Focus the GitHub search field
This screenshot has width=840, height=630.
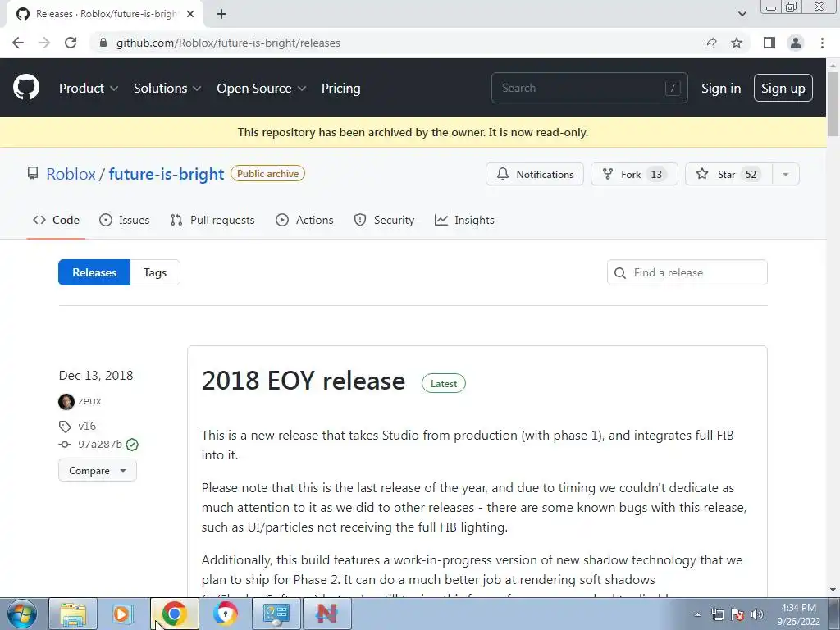click(589, 88)
